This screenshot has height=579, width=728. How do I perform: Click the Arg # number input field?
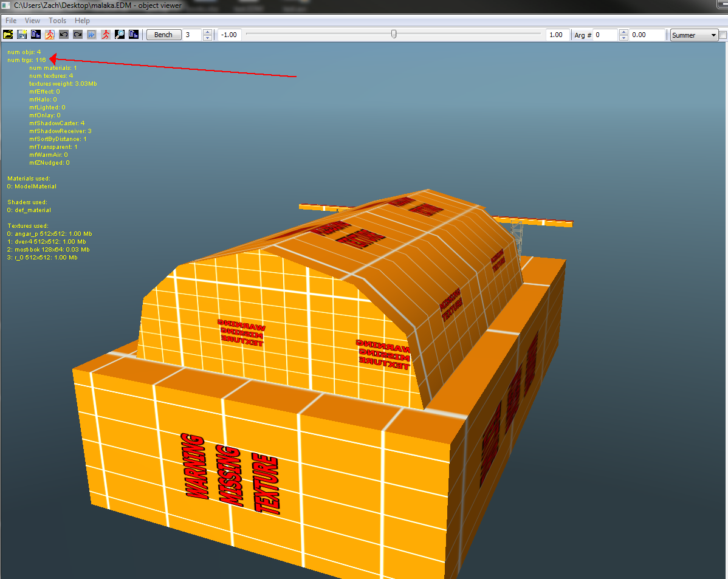pos(605,35)
